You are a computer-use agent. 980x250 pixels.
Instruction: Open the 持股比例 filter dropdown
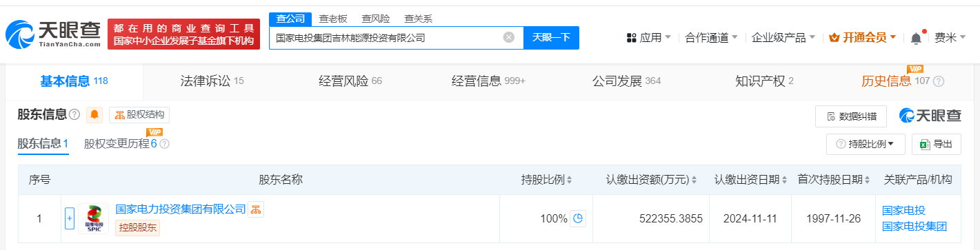pyautogui.click(x=866, y=144)
